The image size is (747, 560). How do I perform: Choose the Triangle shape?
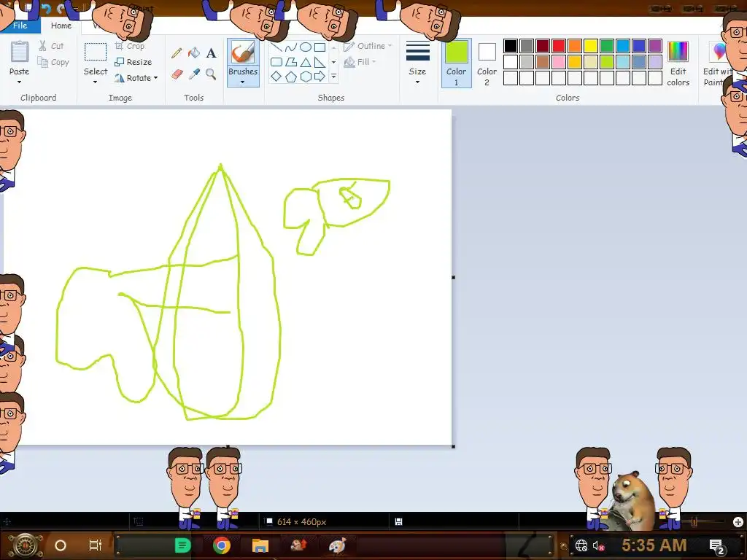click(x=306, y=62)
